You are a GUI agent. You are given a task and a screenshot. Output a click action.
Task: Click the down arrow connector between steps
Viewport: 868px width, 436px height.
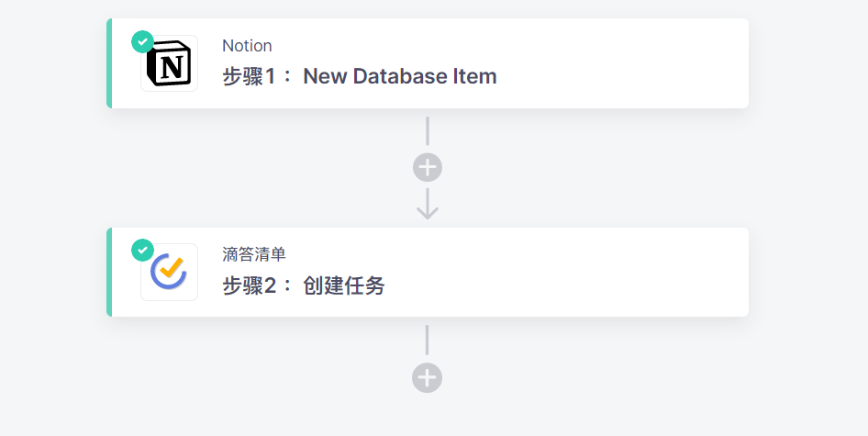point(428,205)
